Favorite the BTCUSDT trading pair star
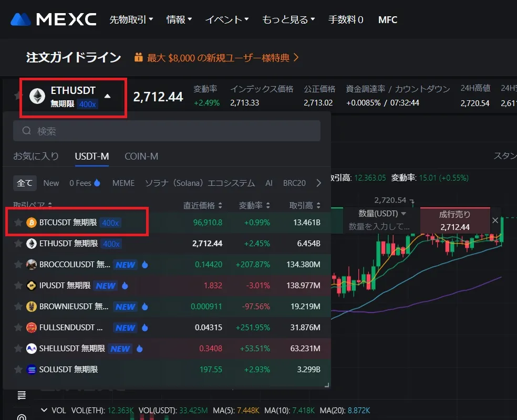This screenshot has width=517, height=420. point(18,223)
